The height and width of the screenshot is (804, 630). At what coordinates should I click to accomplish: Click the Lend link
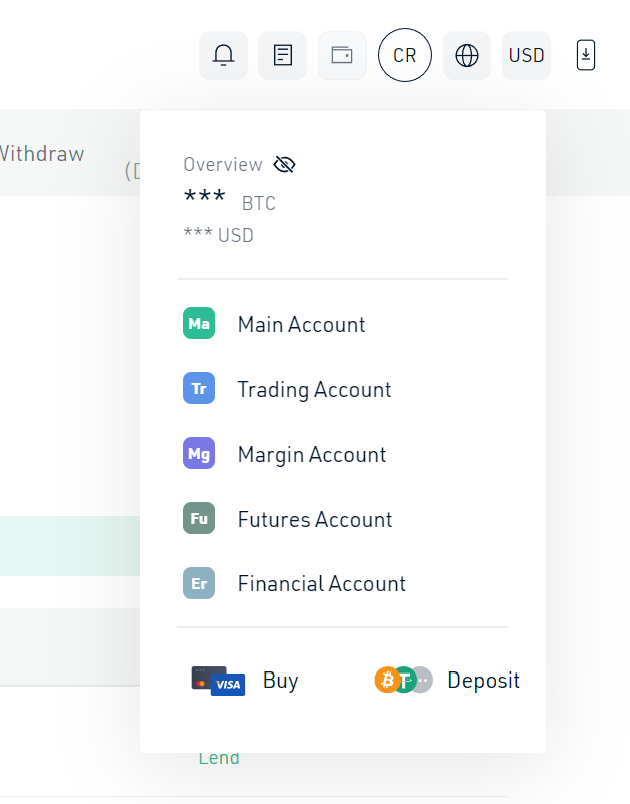[219, 758]
